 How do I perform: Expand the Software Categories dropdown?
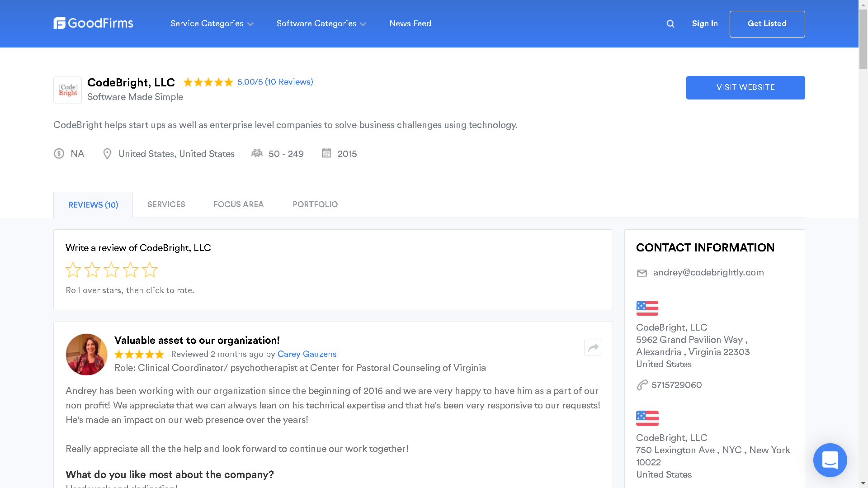coord(321,24)
